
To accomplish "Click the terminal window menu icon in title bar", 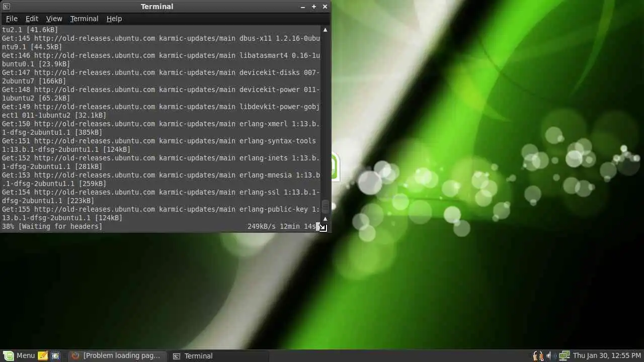I will click(x=6, y=7).
